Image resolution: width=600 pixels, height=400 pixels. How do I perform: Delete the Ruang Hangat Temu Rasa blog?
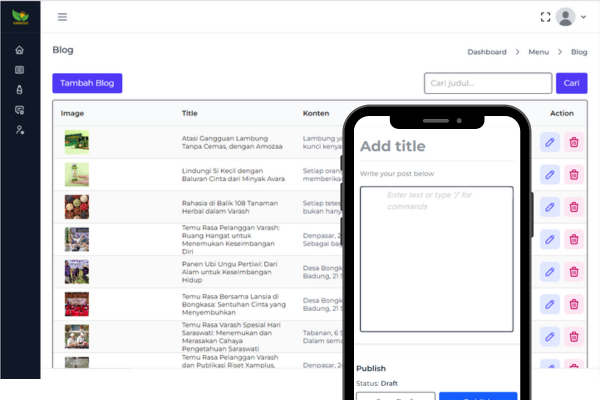click(x=574, y=240)
